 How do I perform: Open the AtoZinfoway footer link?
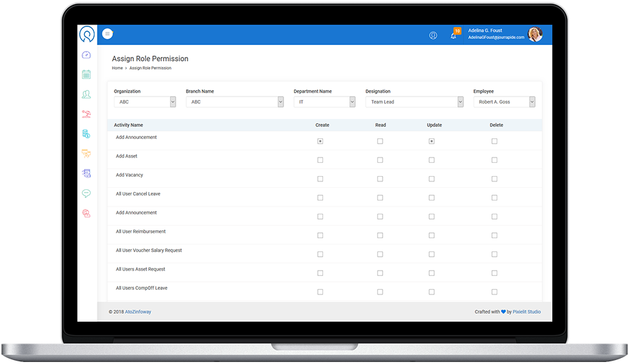(x=137, y=312)
